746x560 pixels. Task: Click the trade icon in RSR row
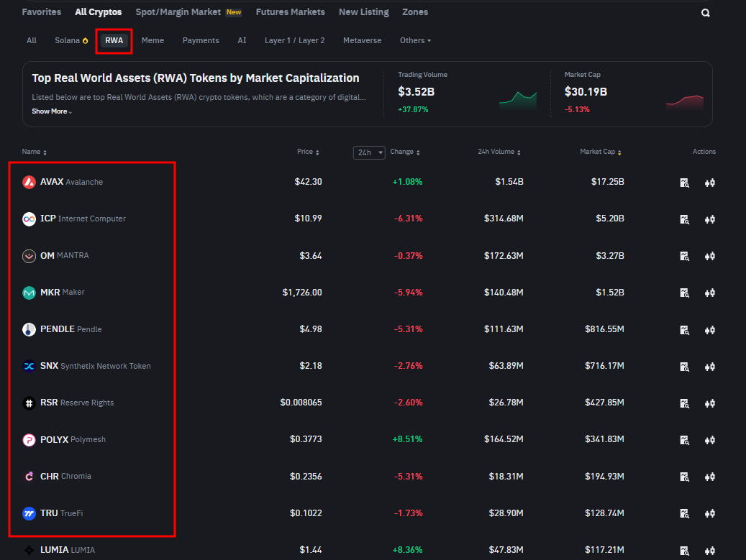710,403
